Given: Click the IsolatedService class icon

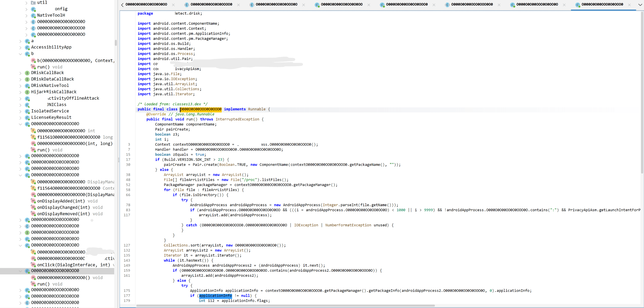Looking at the screenshot, I should 27,111.
